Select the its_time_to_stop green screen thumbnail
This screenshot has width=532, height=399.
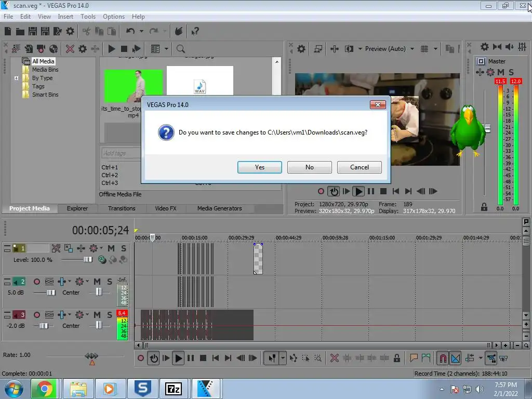point(134,86)
